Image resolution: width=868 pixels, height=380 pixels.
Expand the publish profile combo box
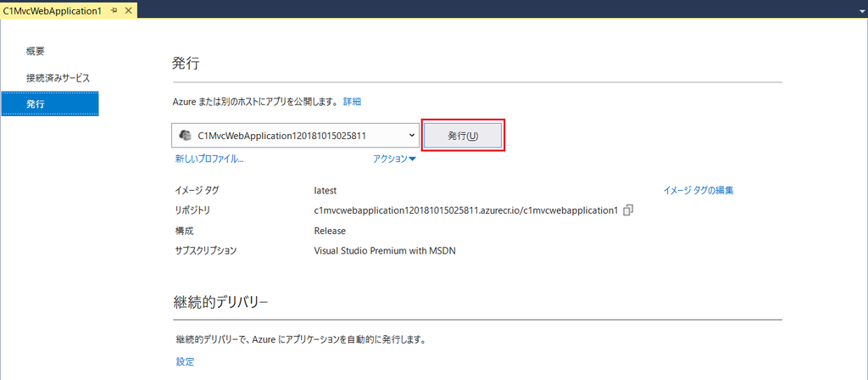[x=296, y=136]
